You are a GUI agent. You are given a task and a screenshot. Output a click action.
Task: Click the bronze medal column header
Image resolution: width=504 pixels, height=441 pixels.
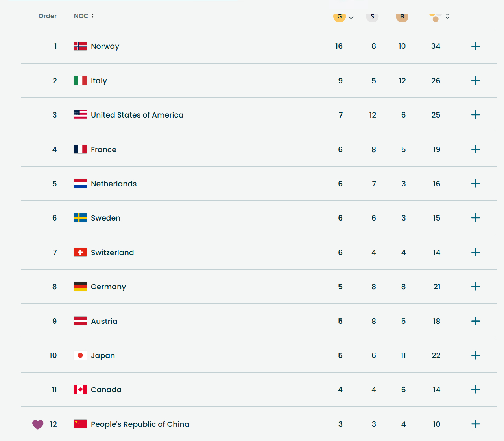pyautogui.click(x=402, y=17)
